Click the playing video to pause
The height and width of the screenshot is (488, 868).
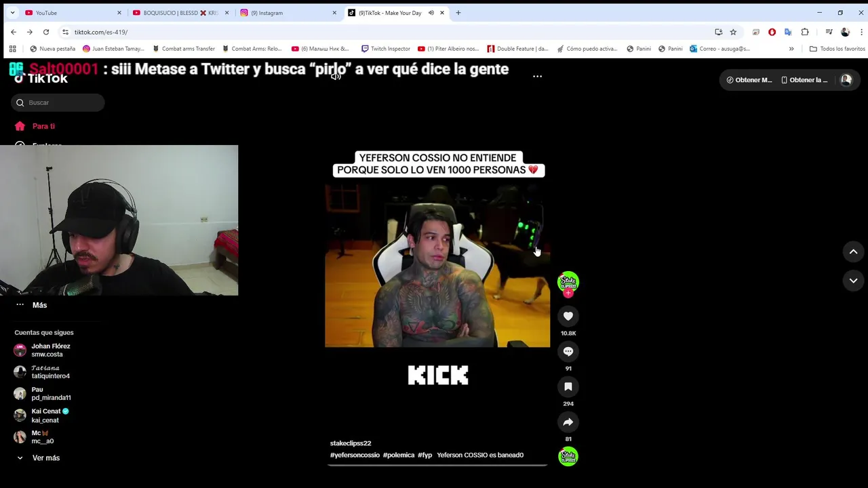[437, 266]
